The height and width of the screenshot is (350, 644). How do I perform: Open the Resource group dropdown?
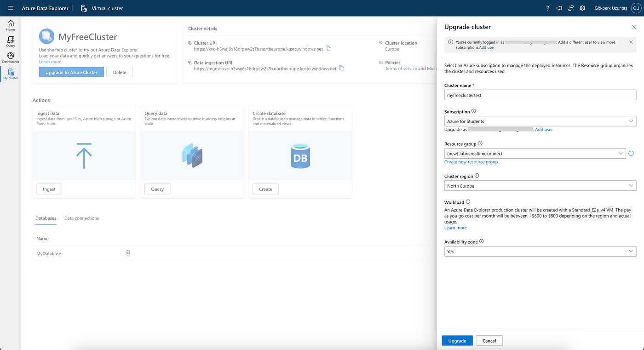pos(535,154)
